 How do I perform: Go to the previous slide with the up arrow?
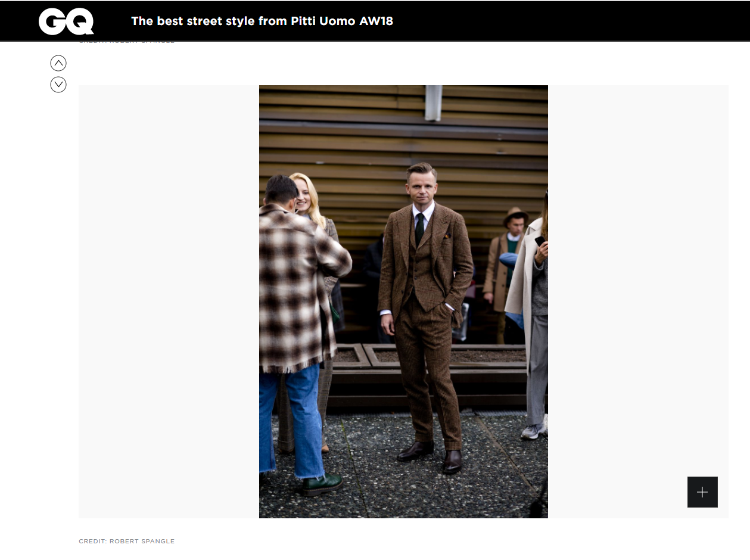click(x=58, y=63)
